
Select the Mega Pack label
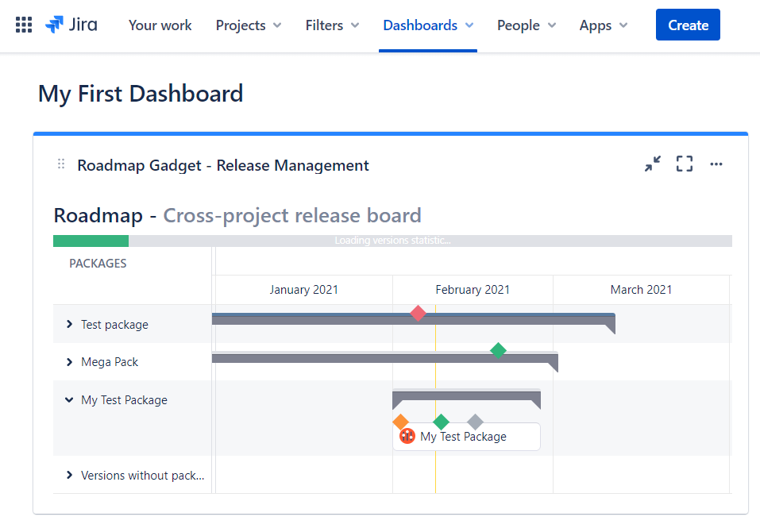coord(110,362)
